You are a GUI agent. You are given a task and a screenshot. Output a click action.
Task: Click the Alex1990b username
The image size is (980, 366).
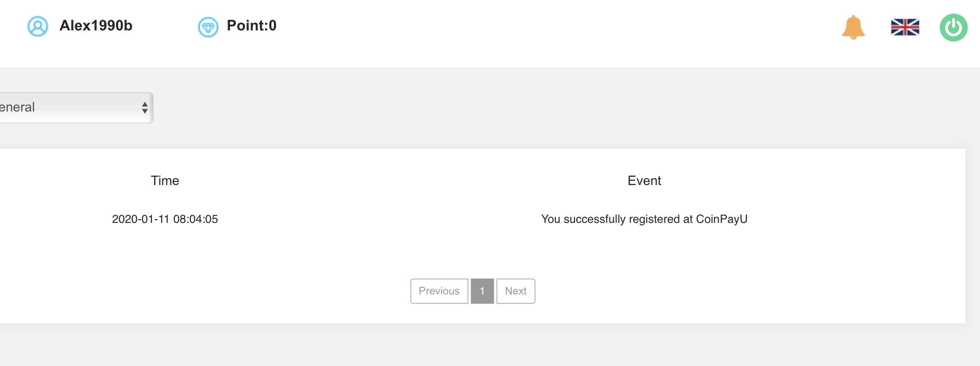(96, 25)
